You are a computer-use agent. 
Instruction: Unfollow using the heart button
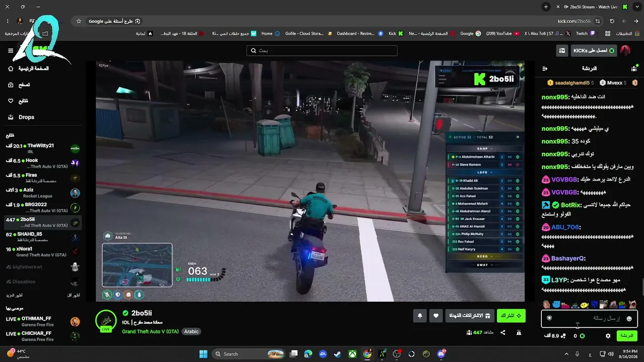[x=436, y=316]
